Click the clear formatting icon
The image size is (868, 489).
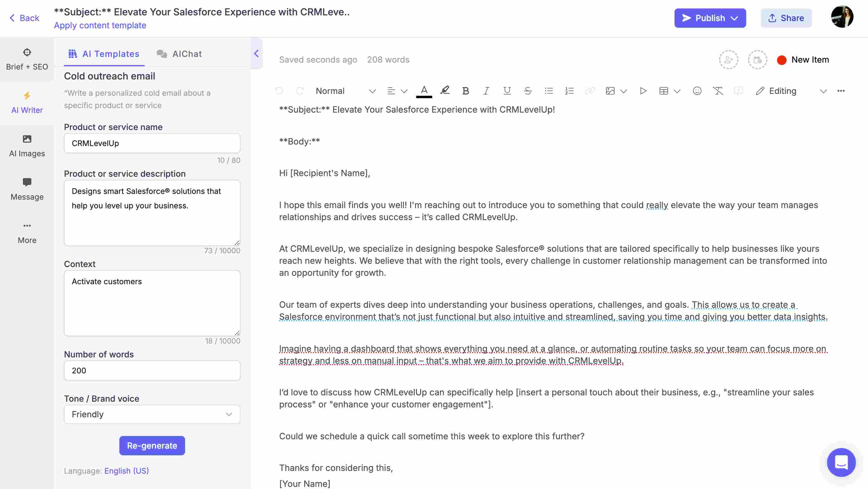tap(718, 91)
